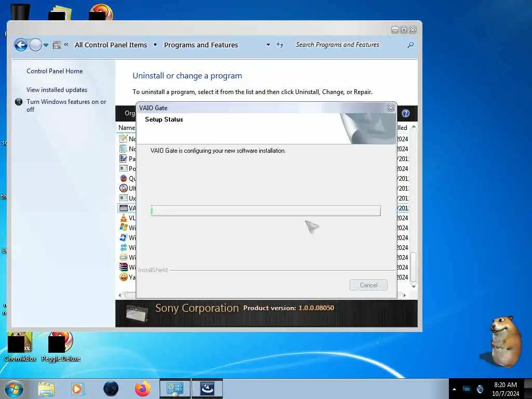The width and height of the screenshot is (532, 399).
Task: Click the horizontal scroll right arrow
Action: tap(404, 295)
